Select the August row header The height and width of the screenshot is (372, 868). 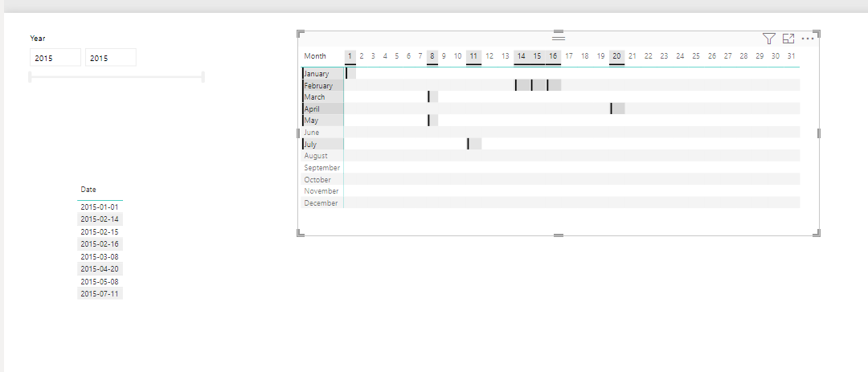[323, 156]
